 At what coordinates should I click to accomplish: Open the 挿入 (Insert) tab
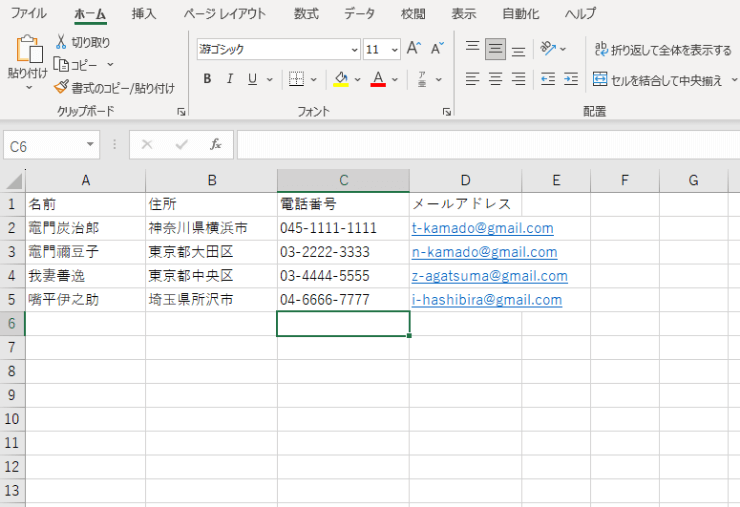pyautogui.click(x=144, y=14)
